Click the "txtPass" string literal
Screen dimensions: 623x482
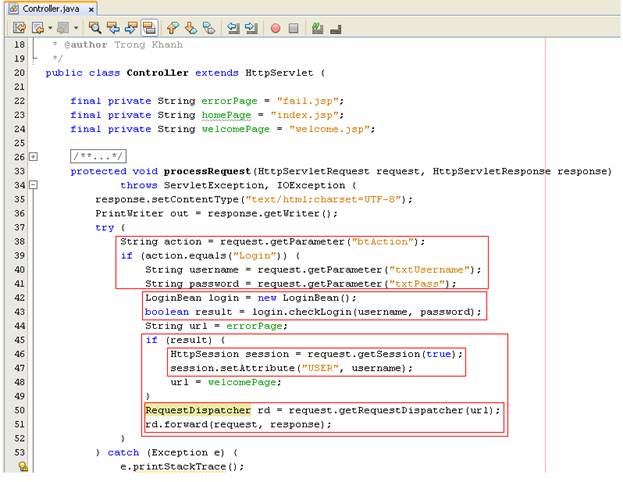coord(417,284)
